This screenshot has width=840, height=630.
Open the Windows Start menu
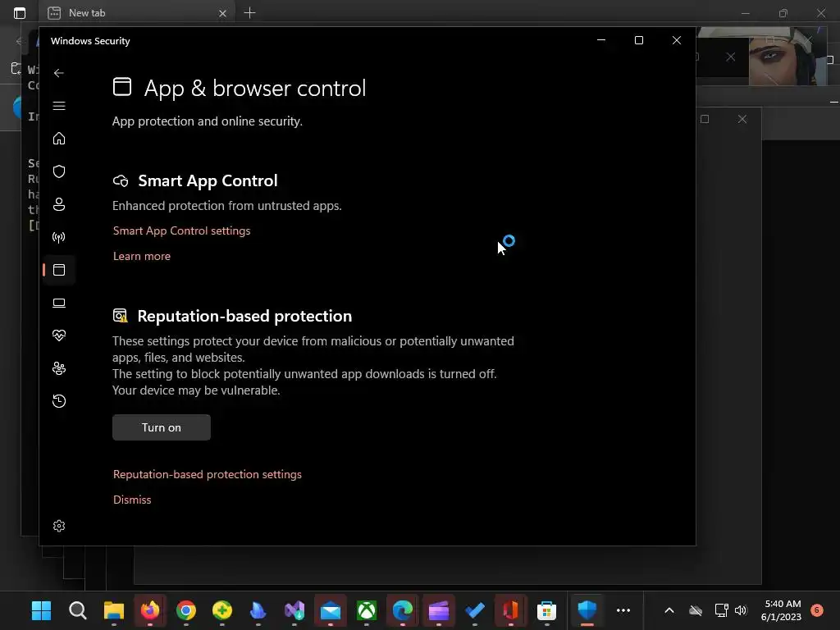click(x=41, y=610)
